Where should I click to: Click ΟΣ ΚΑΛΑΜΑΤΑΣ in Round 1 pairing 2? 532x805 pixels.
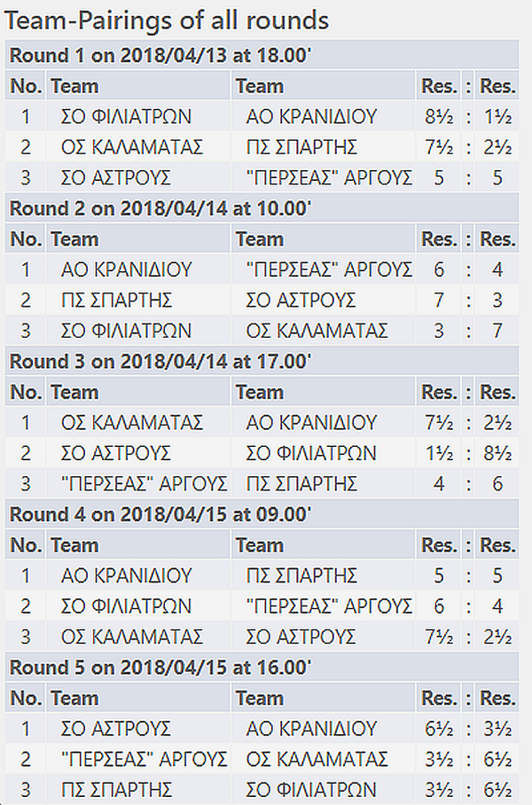[x=132, y=147]
